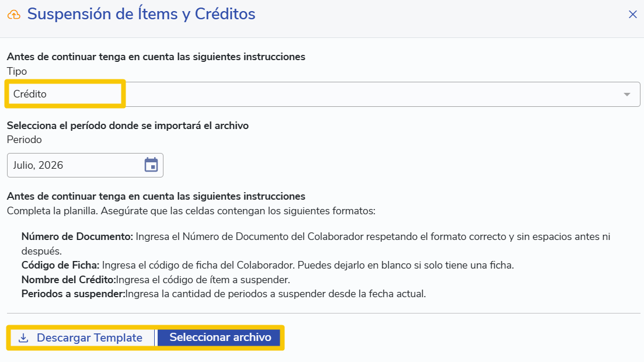
Task: Click the download arrow icon on Descargar Template
Action: [x=23, y=337]
